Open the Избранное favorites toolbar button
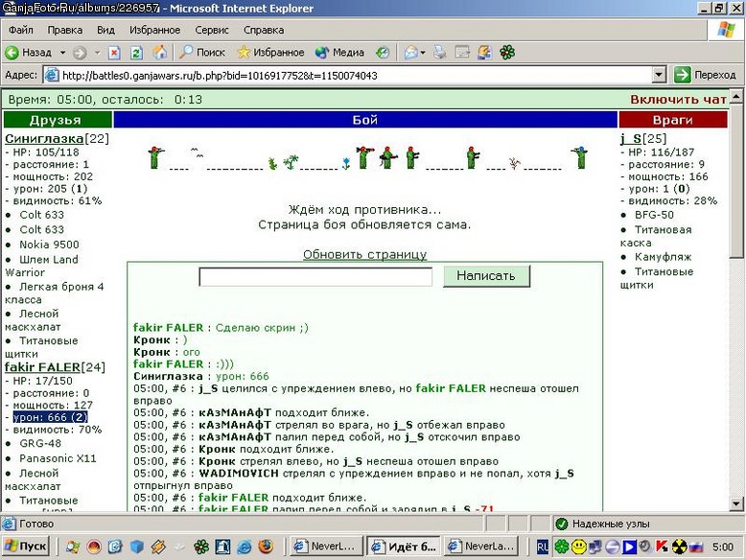 [x=270, y=53]
